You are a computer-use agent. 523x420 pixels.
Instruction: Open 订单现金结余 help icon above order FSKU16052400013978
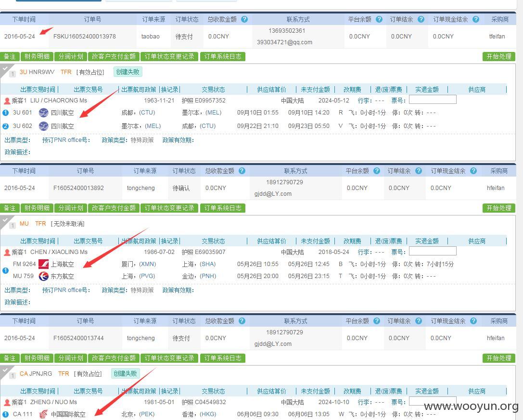(x=476, y=19)
